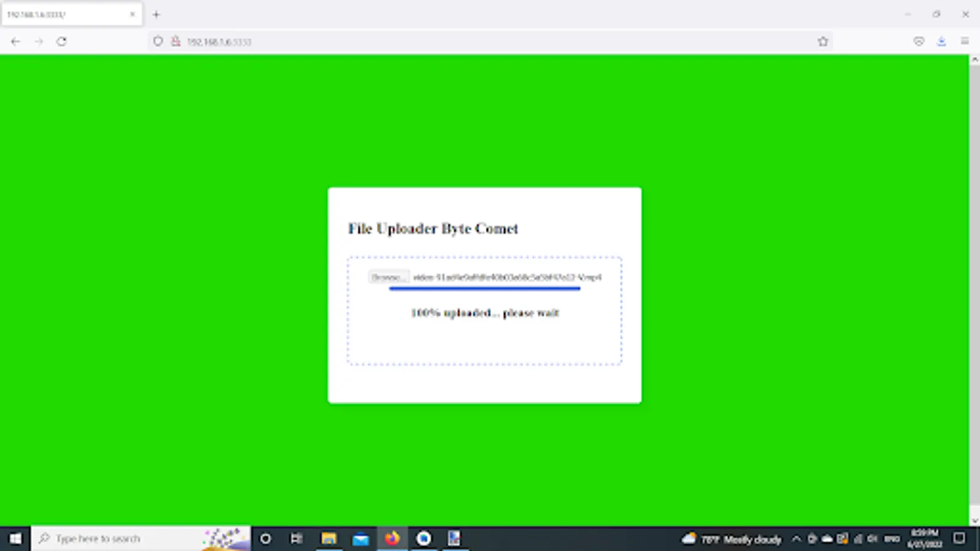Expand the hidden system tray icons
Viewport: 980px width, 551px height.
pyautogui.click(x=796, y=539)
